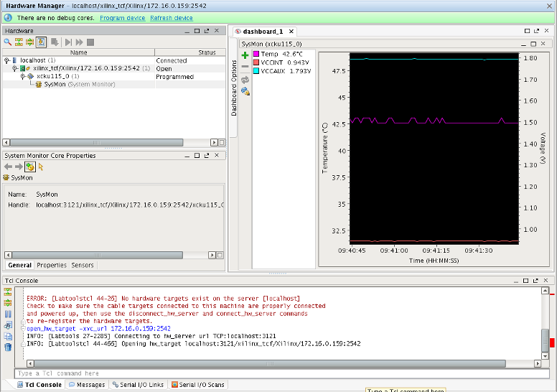Collapse the open_hw_target command output
The width and height of the screenshot is (557, 392).
23,329
